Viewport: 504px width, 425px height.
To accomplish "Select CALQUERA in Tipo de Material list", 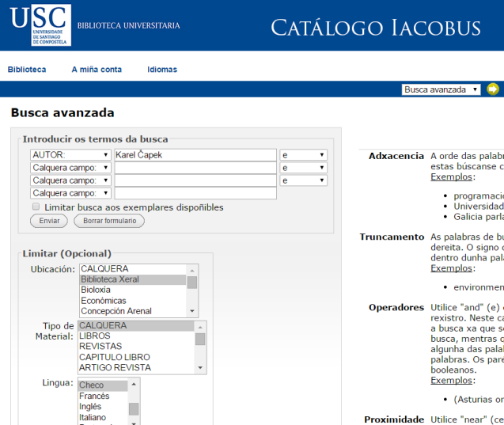I will point(136,325).
